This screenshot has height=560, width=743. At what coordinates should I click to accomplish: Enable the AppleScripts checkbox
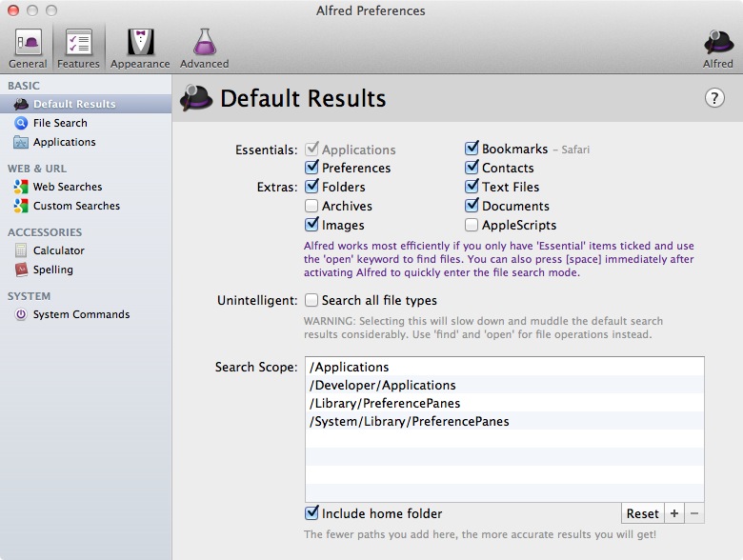coord(472,225)
